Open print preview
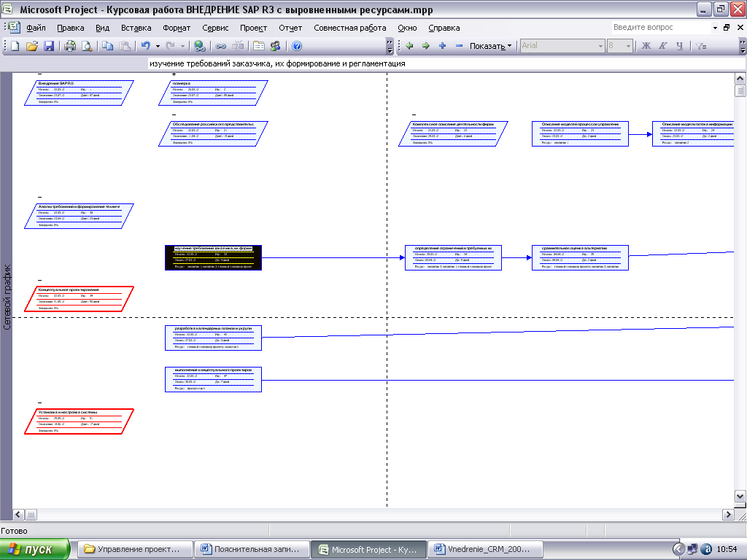The width and height of the screenshot is (747, 560). tap(87, 46)
